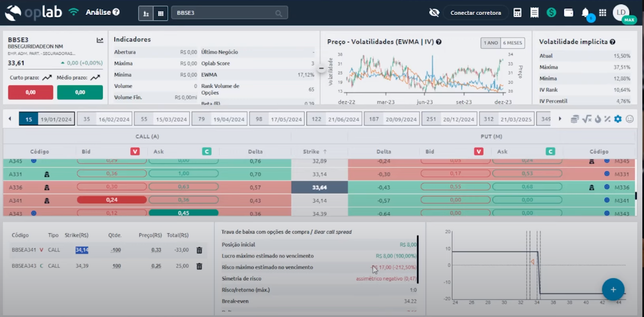Toggle hide values eye icon

434,13
